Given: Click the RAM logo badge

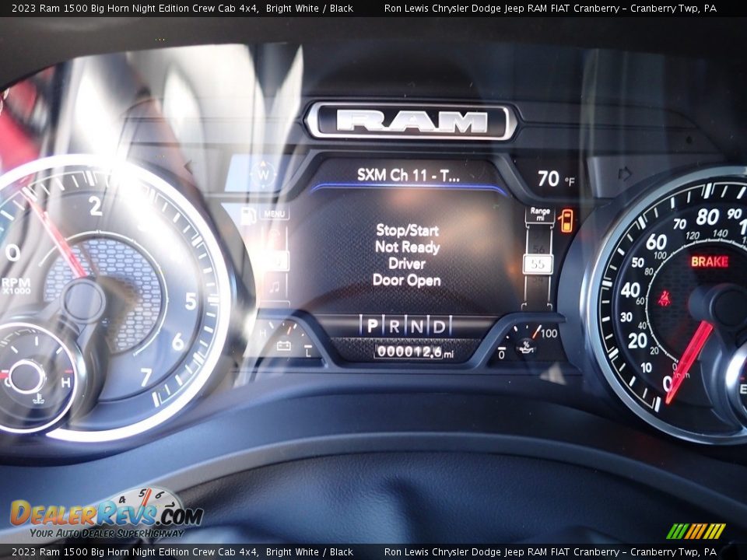Looking at the screenshot, I should [x=411, y=121].
